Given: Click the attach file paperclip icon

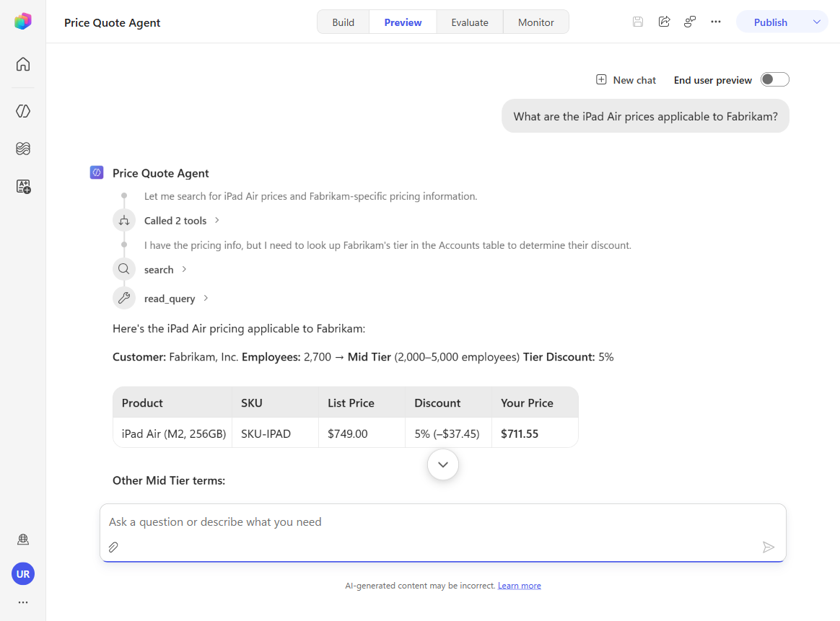Looking at the screenshot, I should coord(113,547).
